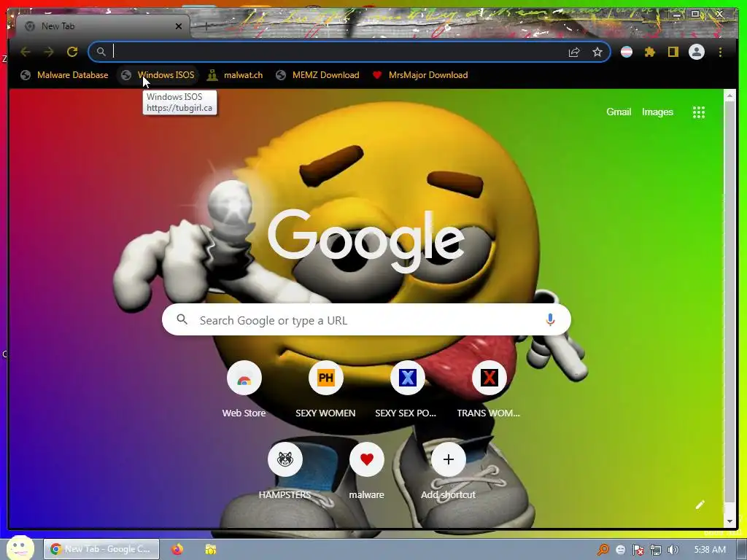Screen dimensions: 747x560
Task: Open the Google apps grid
Action: tap(698, 112)
